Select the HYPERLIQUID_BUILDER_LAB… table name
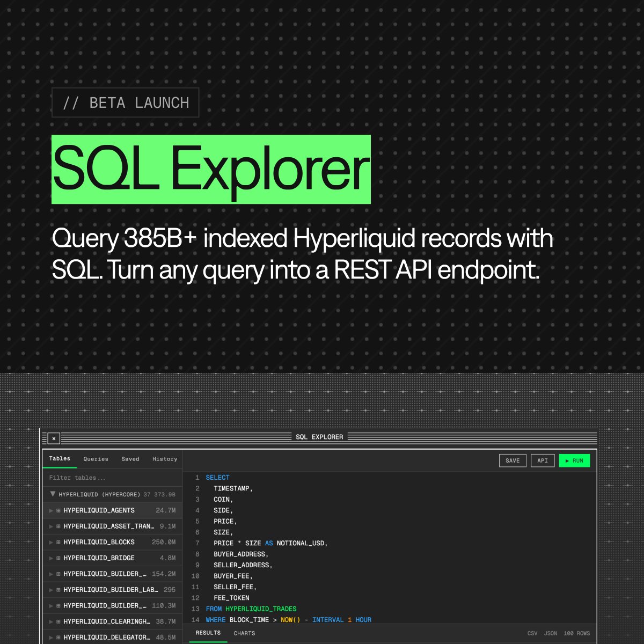Image resolution: width=644 pixels, height=644 pixels. (111, 590)
